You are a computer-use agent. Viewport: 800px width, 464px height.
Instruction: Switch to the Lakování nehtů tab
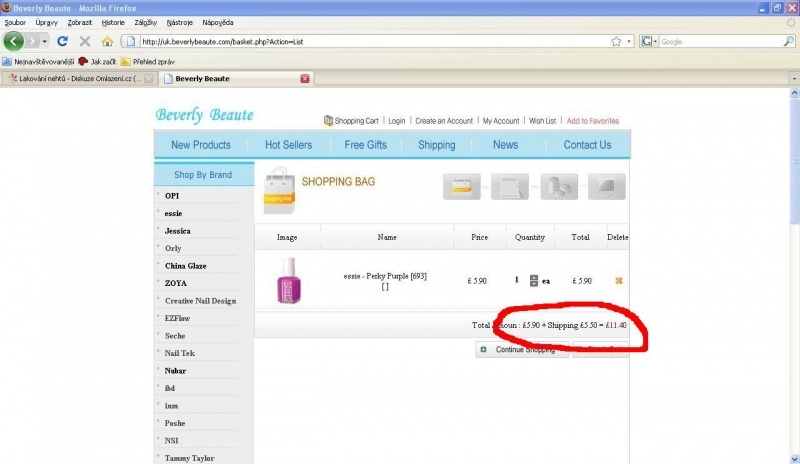click(x=75, y=78)
